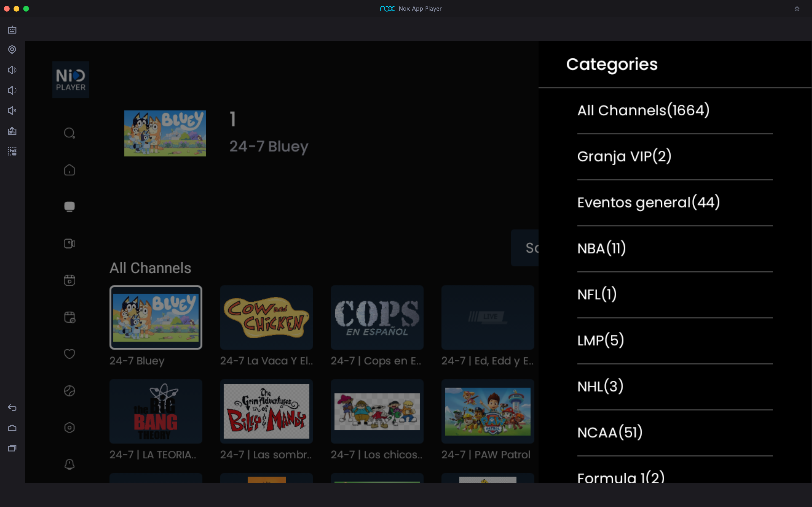Screen dimensions: 812x507
Task: Open Nox settings gear in title bar
Action: 797,9
